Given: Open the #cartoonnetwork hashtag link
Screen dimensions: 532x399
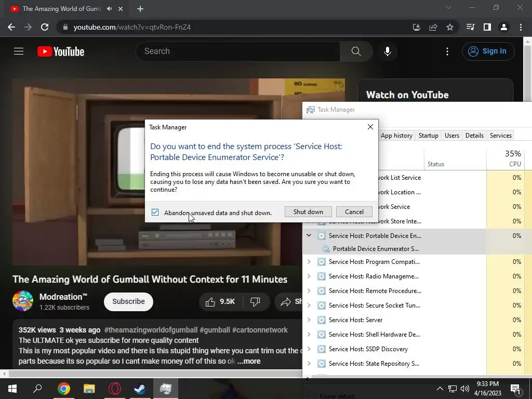Looking at the screenshot, I should click(x=260, y=330).
